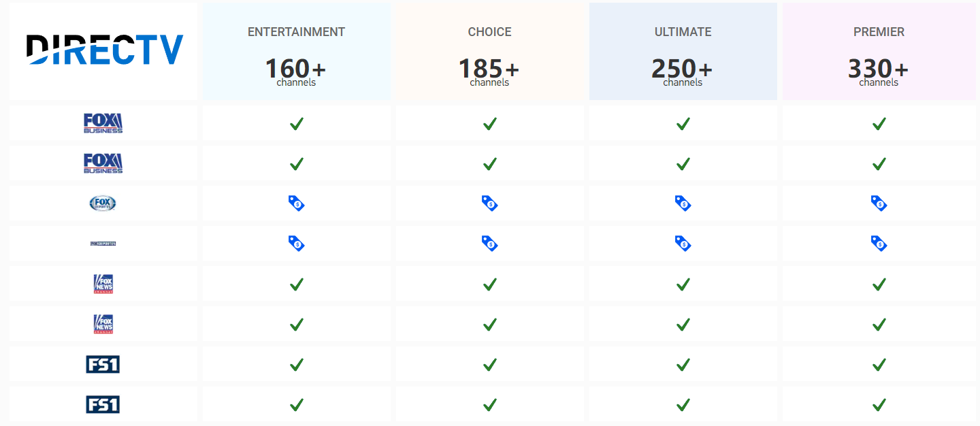The image size is (980, 426).
Task: Click the lower Fox Business channel logo
Action: (103, 163)
